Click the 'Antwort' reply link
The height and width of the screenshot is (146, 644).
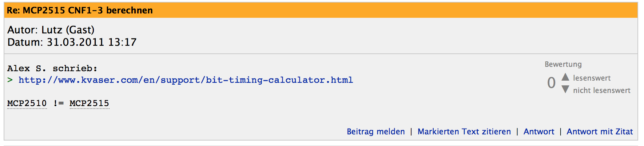(x=539, y=131)
